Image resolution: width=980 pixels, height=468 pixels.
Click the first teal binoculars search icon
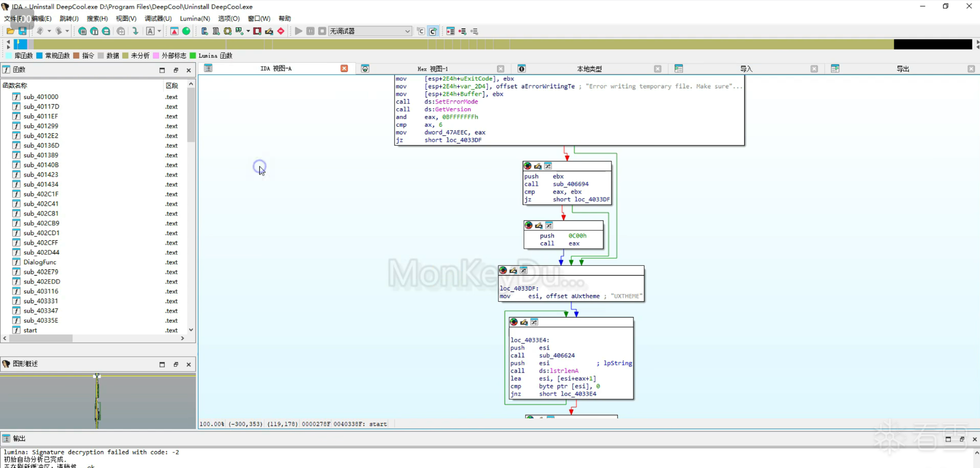point(82,31)
